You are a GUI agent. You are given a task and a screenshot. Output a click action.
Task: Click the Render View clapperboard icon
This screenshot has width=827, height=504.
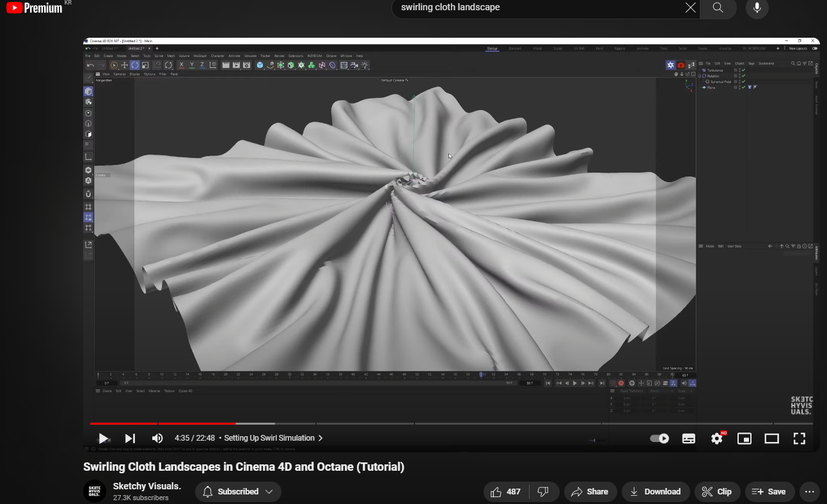[x=226, y=65]
